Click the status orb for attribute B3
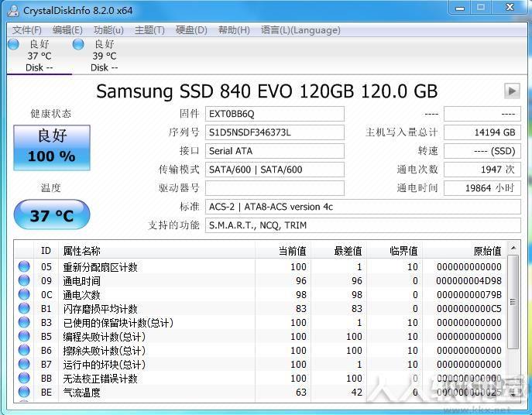 point(24,322)
